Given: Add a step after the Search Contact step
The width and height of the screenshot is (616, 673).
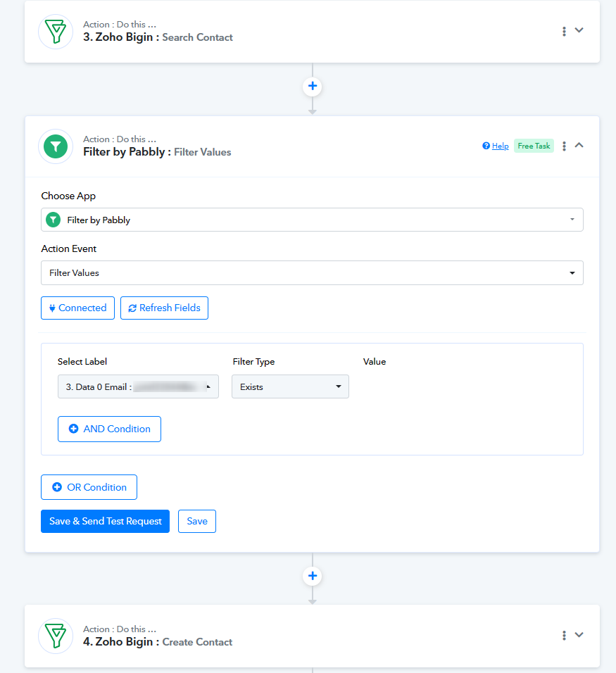Looking at the screenshot, I should [313, 87].
